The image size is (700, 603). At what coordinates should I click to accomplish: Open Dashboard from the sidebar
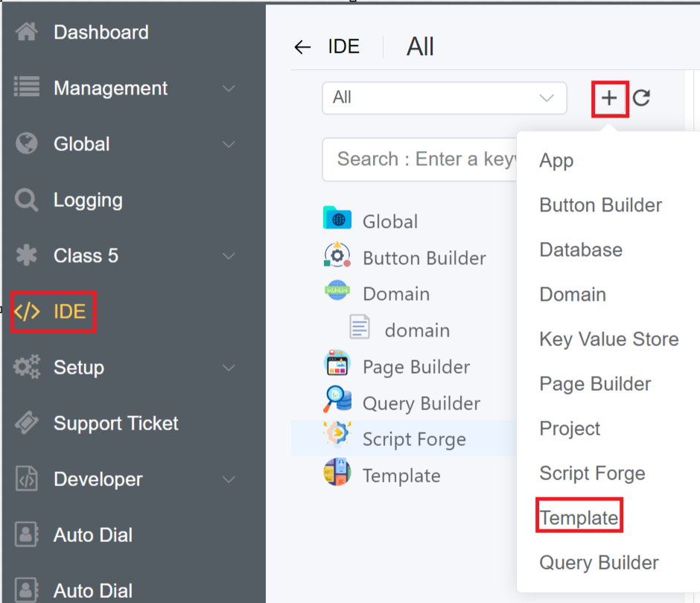pos(101,33)
